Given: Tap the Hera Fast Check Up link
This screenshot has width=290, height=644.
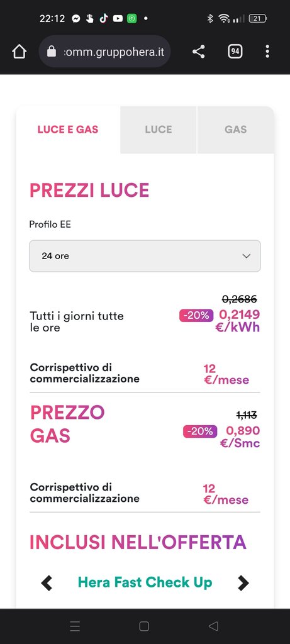Looking at the screenshot, I should [145, 582].
